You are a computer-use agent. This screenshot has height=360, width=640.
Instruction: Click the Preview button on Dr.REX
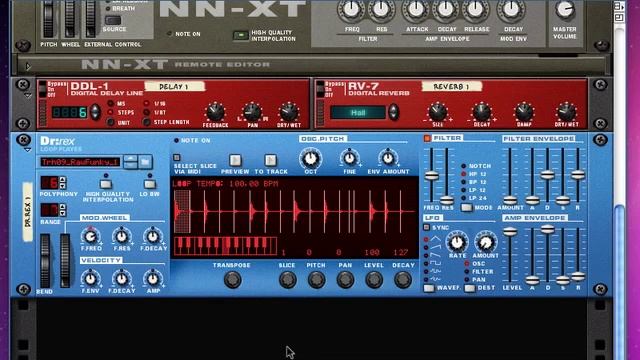[x=235, y=160]
